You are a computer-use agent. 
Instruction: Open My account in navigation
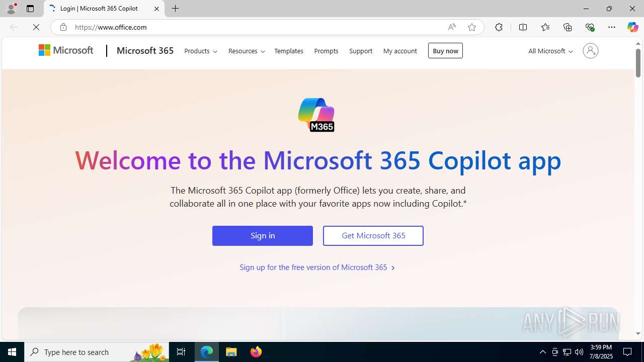tap(400, 51)
